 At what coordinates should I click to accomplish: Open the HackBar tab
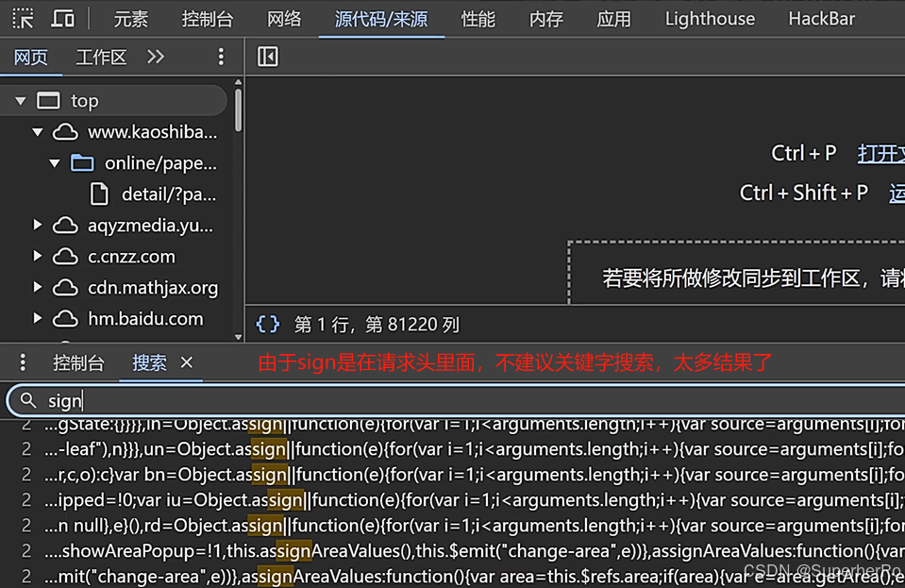click(821, 19)
